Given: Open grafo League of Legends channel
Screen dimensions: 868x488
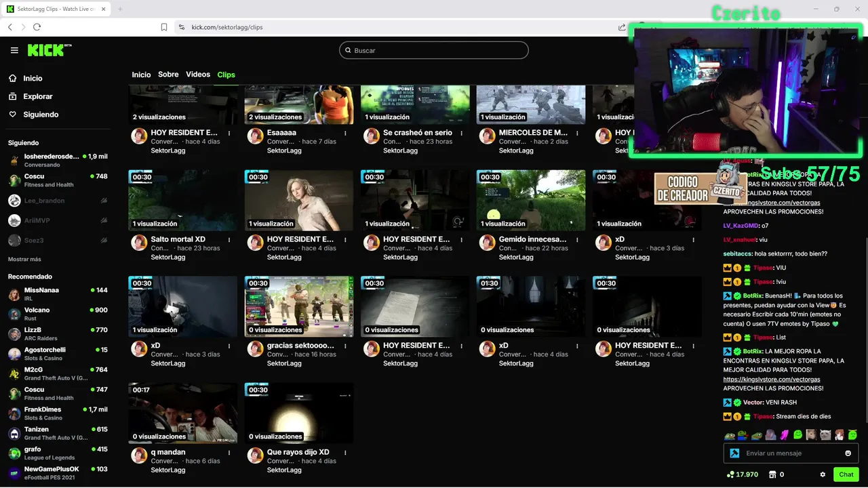Looking at the screenshot, I should (58, 453).
